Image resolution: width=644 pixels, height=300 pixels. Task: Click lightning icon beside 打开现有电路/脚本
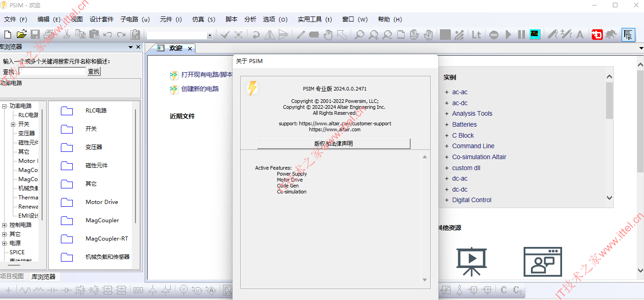pyautogui.click(x=174, y=75)
